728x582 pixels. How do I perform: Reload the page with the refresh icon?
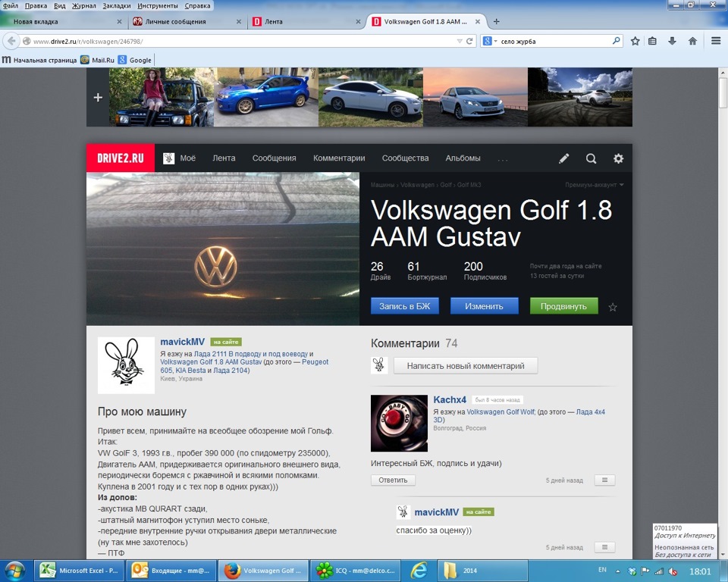point(469,42)
